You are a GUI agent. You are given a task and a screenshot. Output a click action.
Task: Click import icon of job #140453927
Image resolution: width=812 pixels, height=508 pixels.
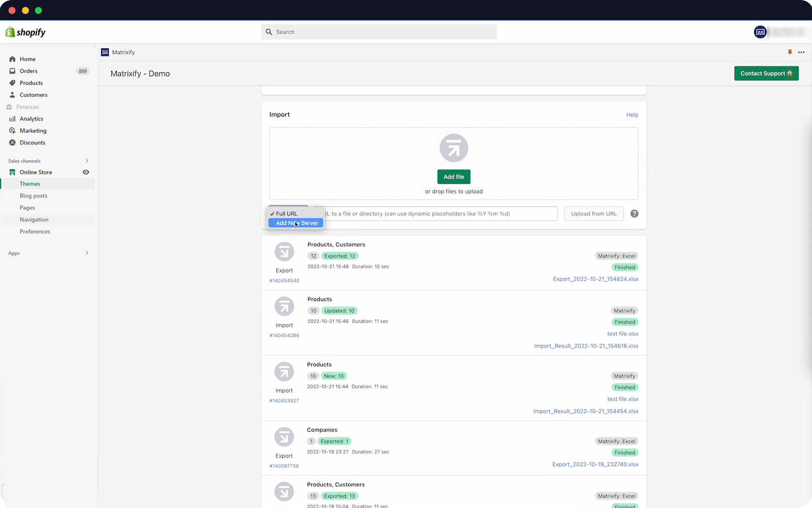284,372
